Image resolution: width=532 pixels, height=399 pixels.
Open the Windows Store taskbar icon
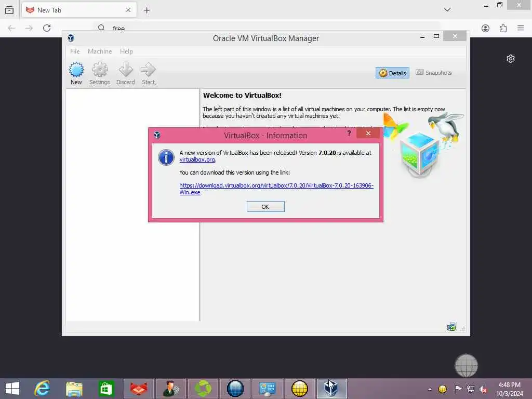point(106,389)
